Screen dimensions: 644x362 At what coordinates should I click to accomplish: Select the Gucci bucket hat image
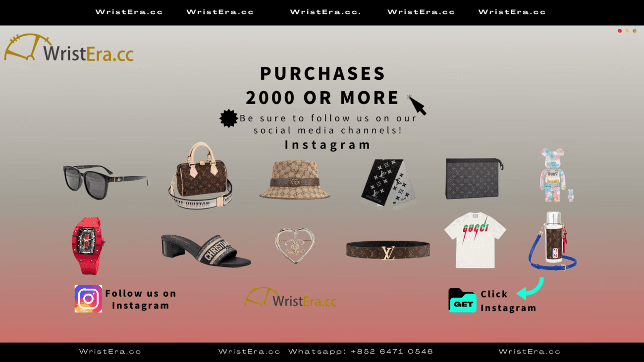coord(295,179)
